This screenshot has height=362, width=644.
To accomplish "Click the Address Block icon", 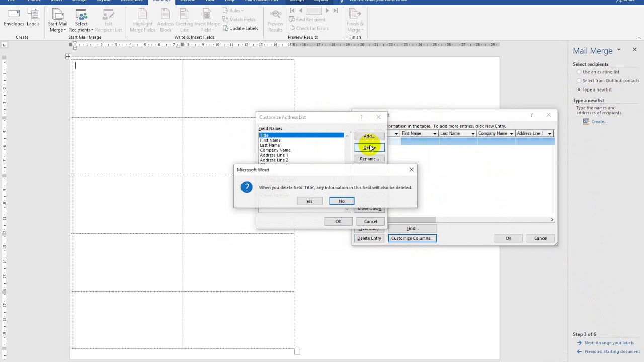I will coord(166,21).
